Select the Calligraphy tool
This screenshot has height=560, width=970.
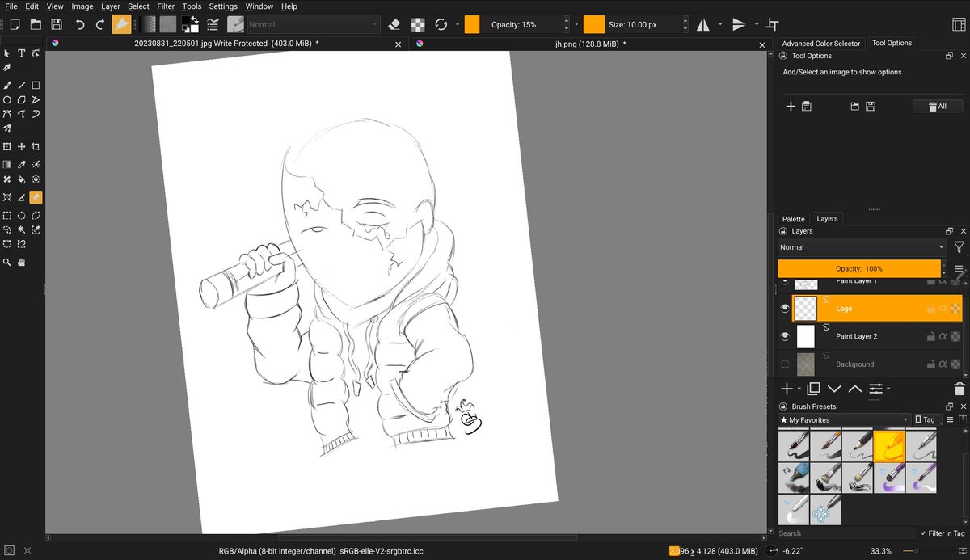coord(7,68)
